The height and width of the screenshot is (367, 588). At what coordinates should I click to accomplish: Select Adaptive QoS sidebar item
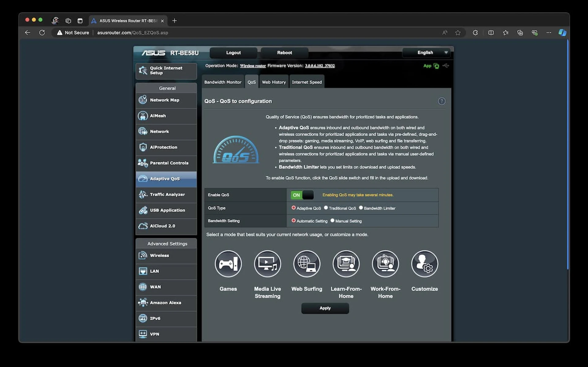pyautogui.click(x=166, y=179)
